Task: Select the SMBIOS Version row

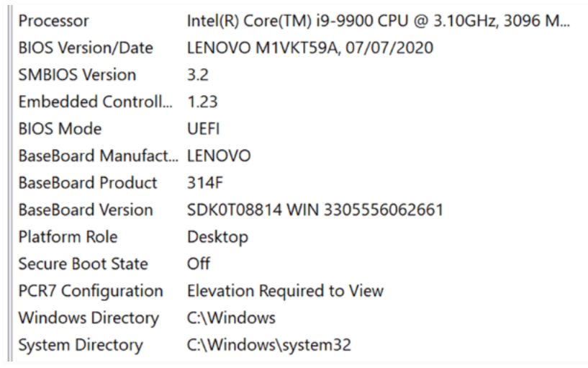Action: pyautogui.click(x=77, y=75)
